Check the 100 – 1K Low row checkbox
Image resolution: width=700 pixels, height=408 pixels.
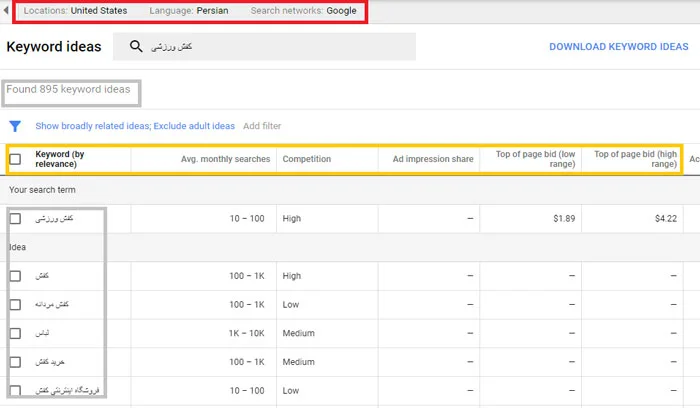click(15, 304)
